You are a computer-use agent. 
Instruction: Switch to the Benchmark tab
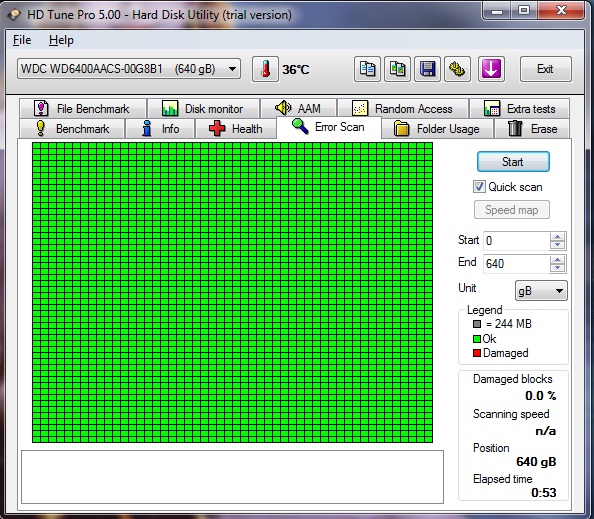(72, 129)
